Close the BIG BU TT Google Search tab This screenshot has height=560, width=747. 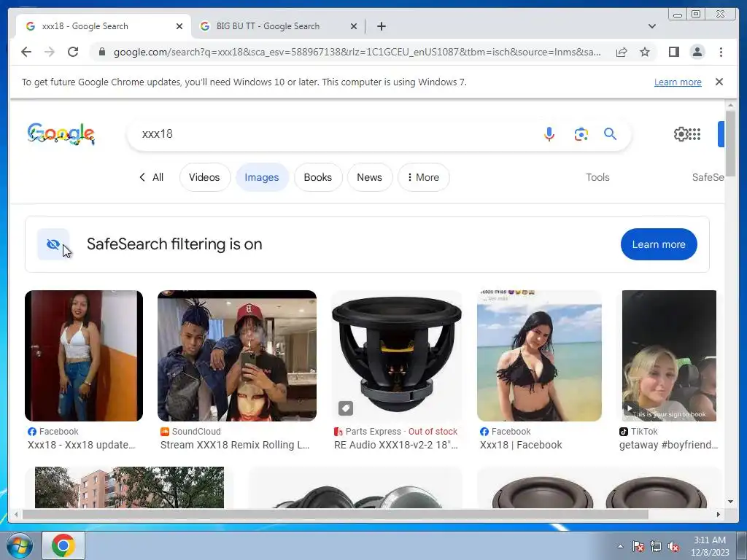pos(354,26)
